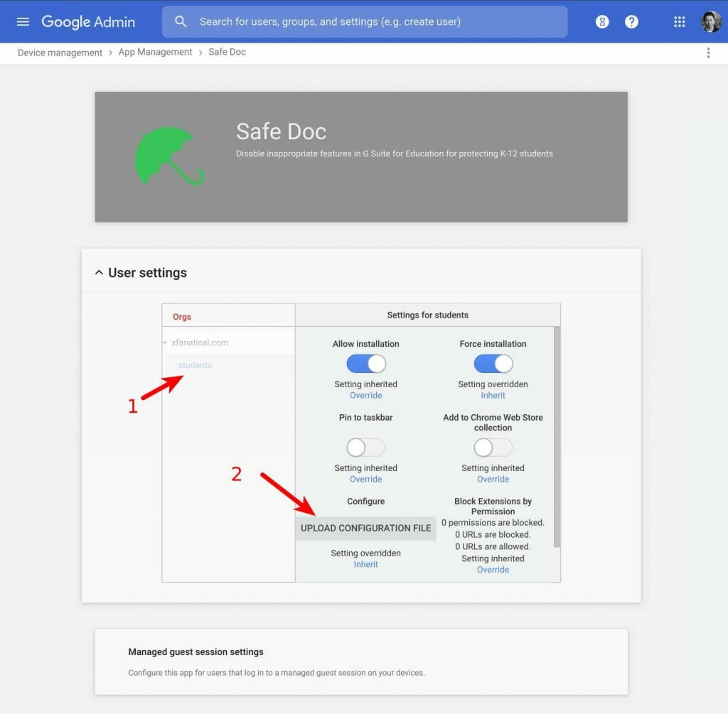The height and width of the screenshot is (714, 728).
Task: Collapse the User settings section
Action: [98, 272]
